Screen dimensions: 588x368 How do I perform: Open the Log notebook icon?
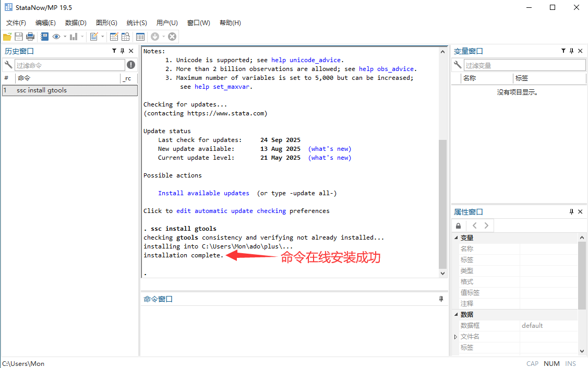45,37
